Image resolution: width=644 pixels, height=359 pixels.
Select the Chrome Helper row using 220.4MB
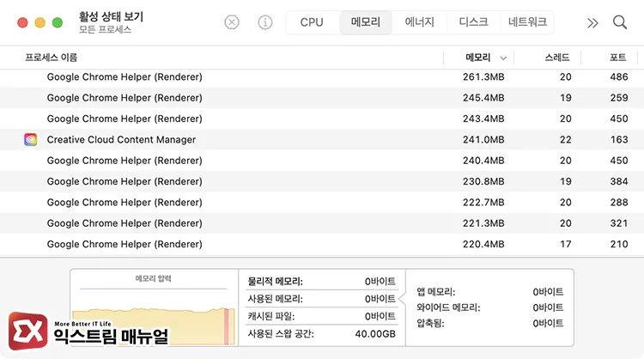(322, 245)
